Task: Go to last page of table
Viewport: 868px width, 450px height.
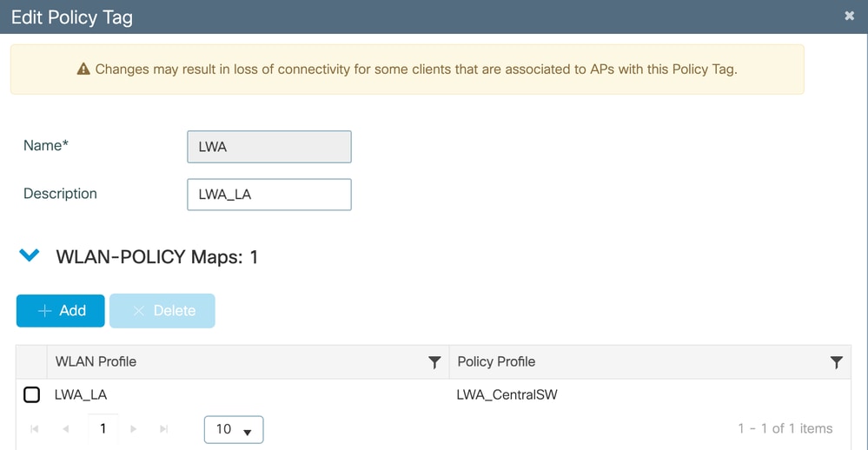Action: click(164, 429)
